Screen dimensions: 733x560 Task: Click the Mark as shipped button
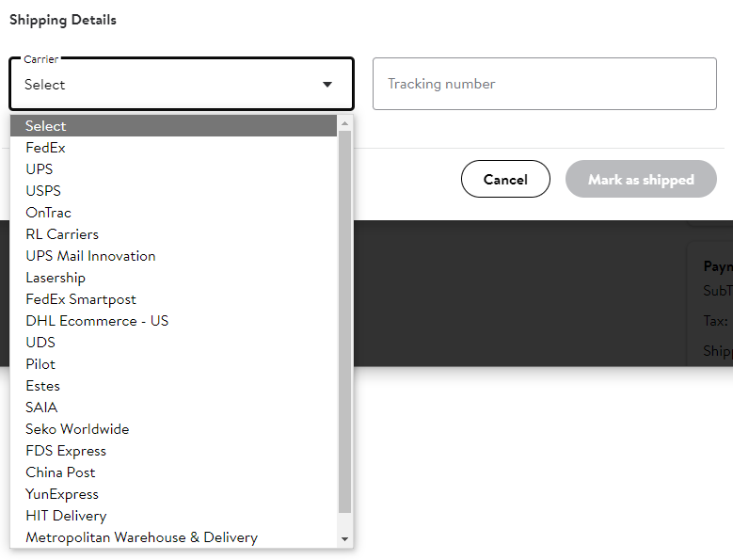641,179
